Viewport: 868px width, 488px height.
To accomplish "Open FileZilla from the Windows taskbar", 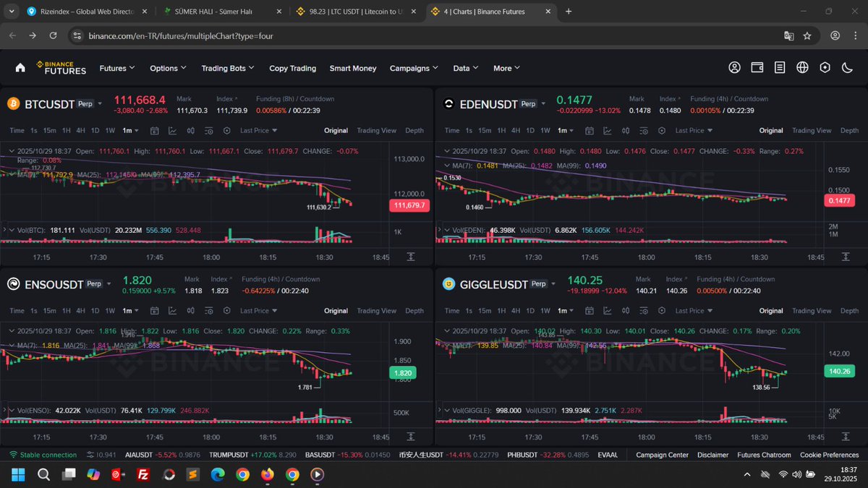I will tap(143, 474).
